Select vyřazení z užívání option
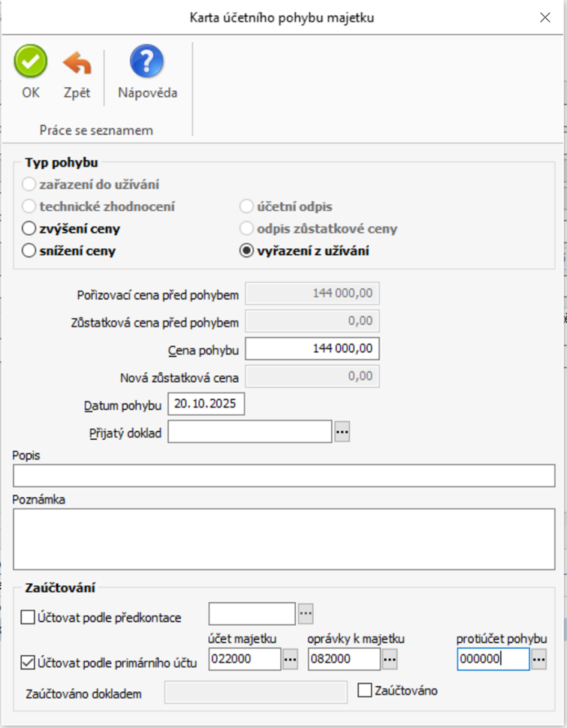 pyautogui.click(x=246, y=251)
